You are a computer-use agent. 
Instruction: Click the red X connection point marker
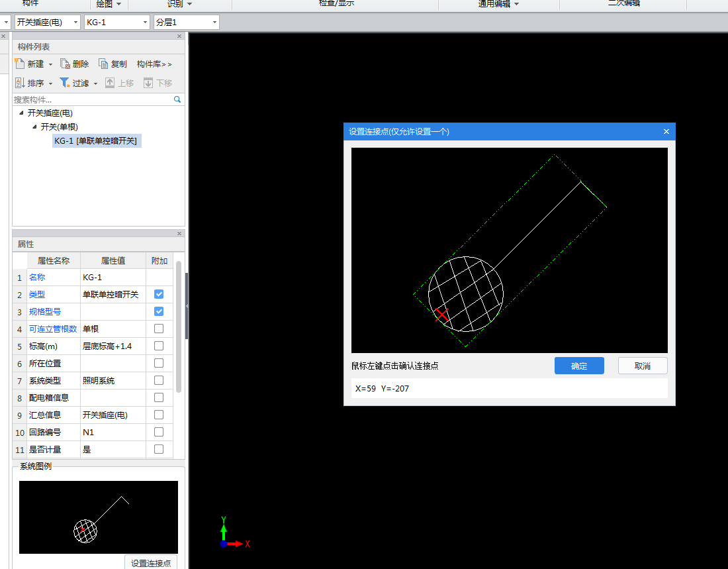click(x=441, y=315)
